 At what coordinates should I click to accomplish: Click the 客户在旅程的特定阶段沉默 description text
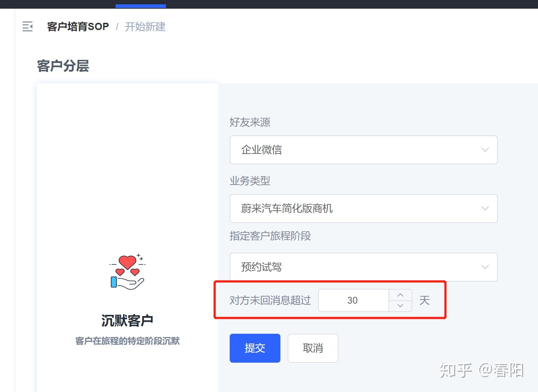[x=128, y=341]
